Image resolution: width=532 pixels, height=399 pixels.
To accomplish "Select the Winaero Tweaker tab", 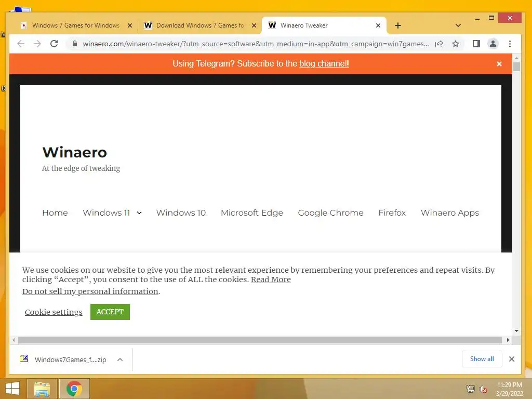I will pos(324,25).
